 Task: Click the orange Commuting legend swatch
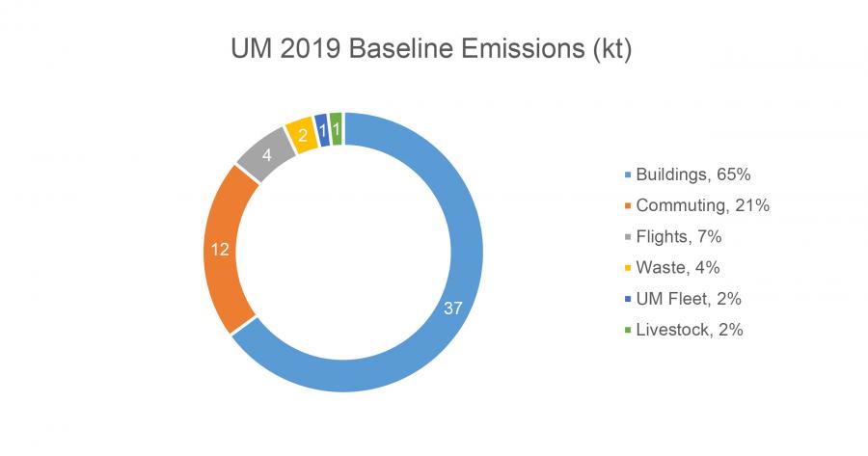629,205
